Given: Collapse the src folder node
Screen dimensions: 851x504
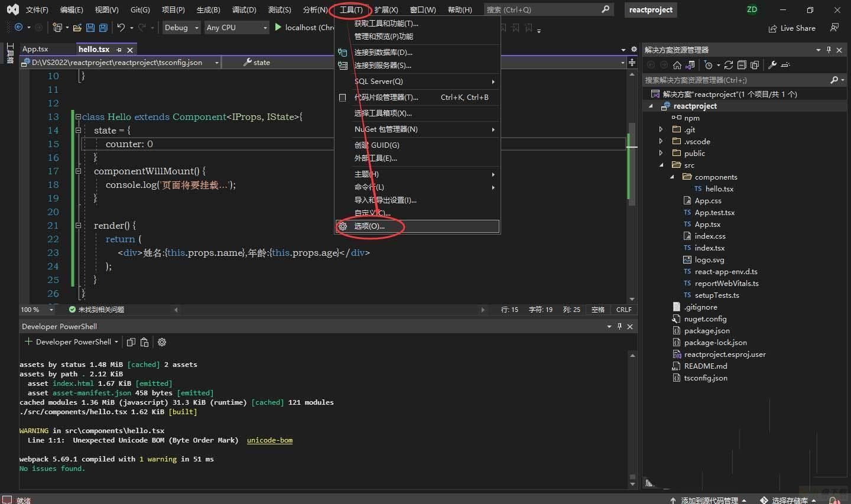Looking at the screenshot, I should [661, 165].
